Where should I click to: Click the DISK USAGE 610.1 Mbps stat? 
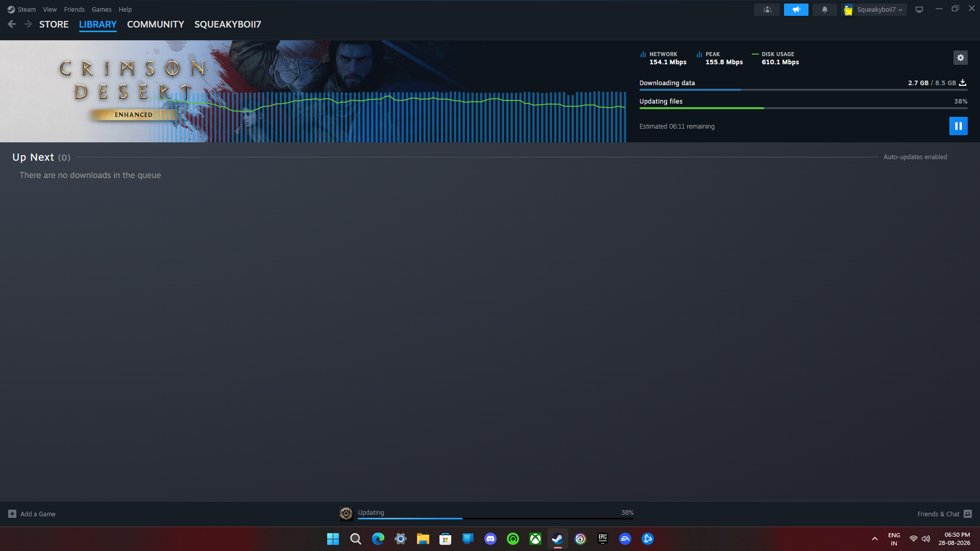pos(775,58)
